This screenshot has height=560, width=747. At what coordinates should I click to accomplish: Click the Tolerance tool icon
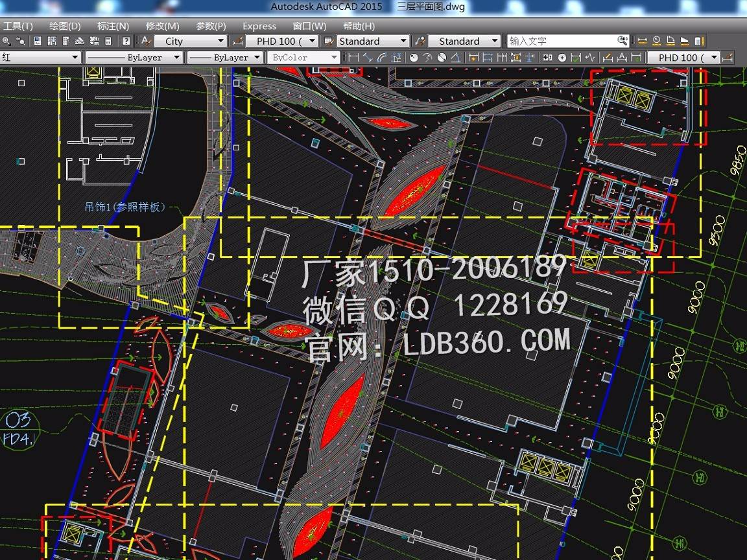click(547, 58)
